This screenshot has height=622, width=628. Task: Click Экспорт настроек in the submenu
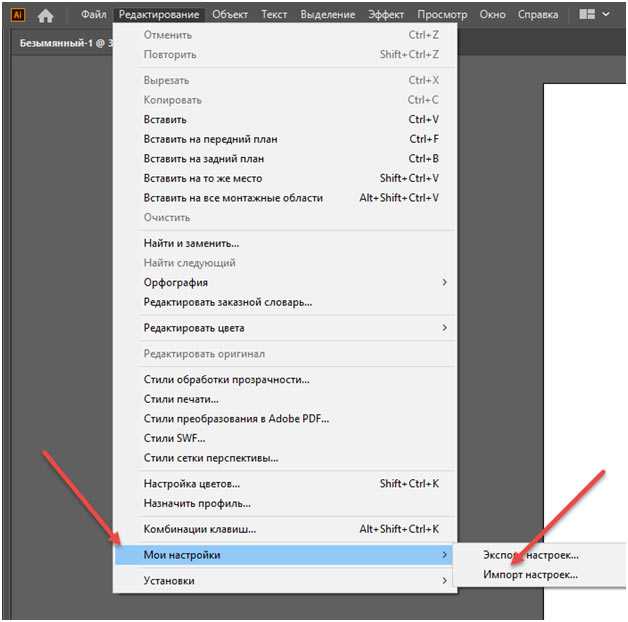coord(541,555)
